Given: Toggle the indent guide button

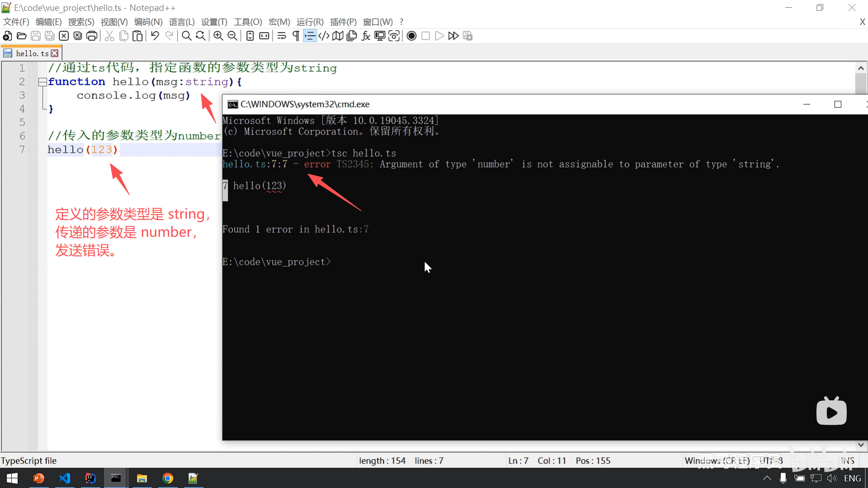Looking at the screenshot, I should tap(310, 36).
